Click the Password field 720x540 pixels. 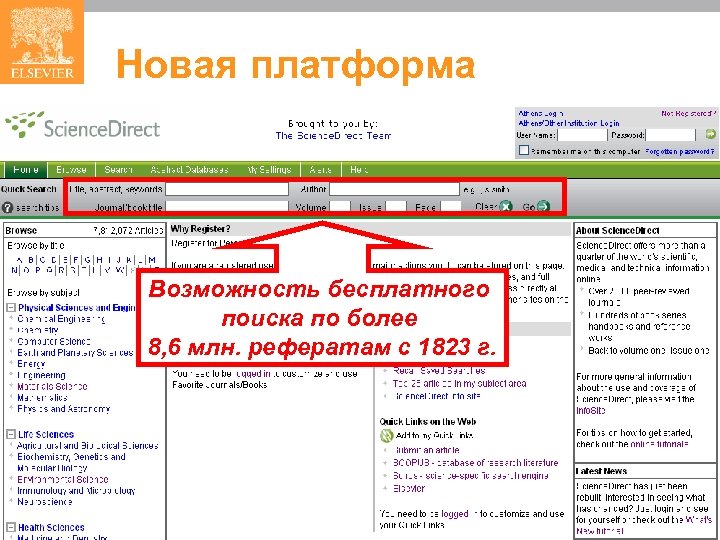tap(670, 135)
